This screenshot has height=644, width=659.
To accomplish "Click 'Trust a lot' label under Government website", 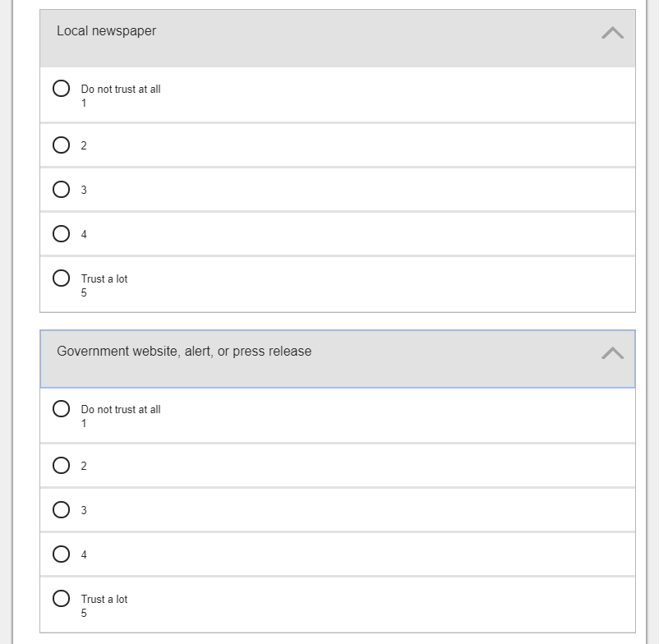I will [104, 600].
